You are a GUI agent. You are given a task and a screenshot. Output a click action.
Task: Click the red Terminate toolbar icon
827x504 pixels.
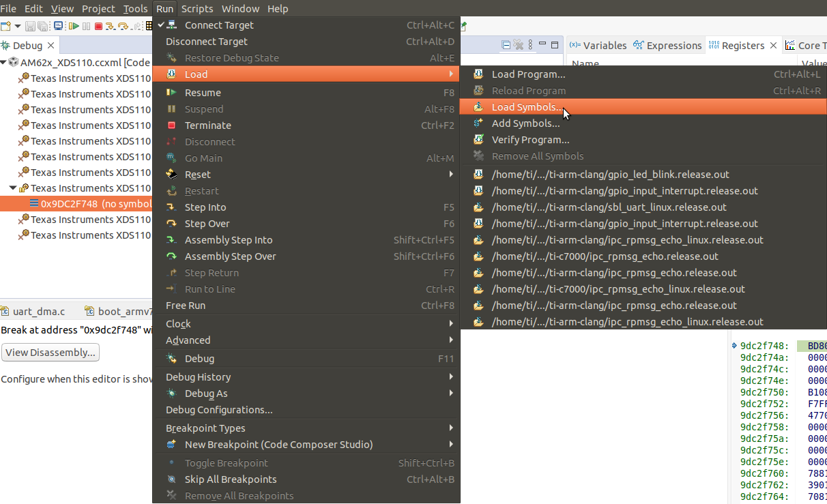coord(98,27)
